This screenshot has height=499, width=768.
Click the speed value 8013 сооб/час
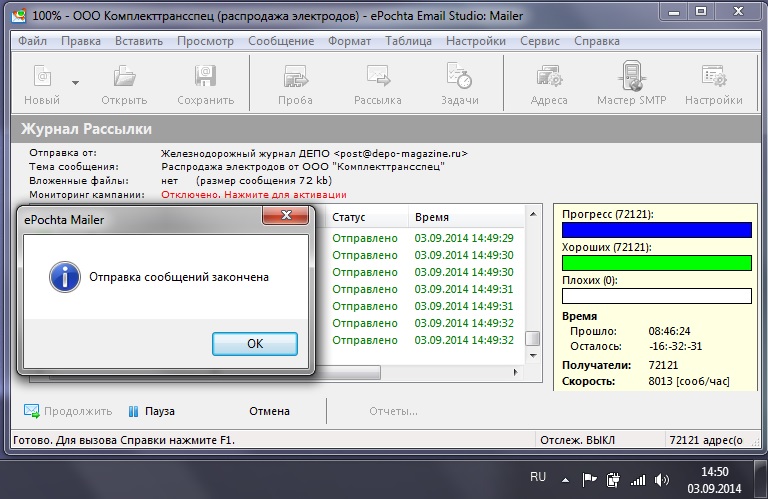click(x=689, y=381)
